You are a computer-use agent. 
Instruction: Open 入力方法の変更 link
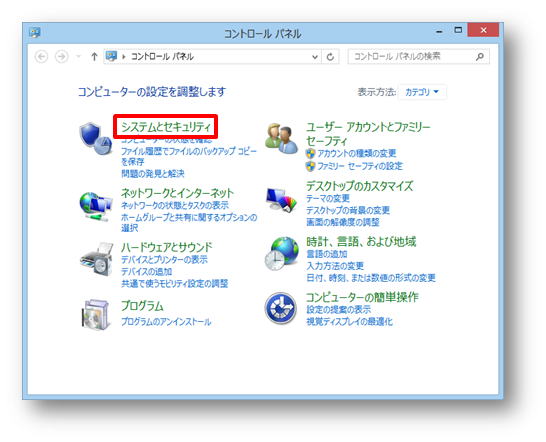click(335, 266)
